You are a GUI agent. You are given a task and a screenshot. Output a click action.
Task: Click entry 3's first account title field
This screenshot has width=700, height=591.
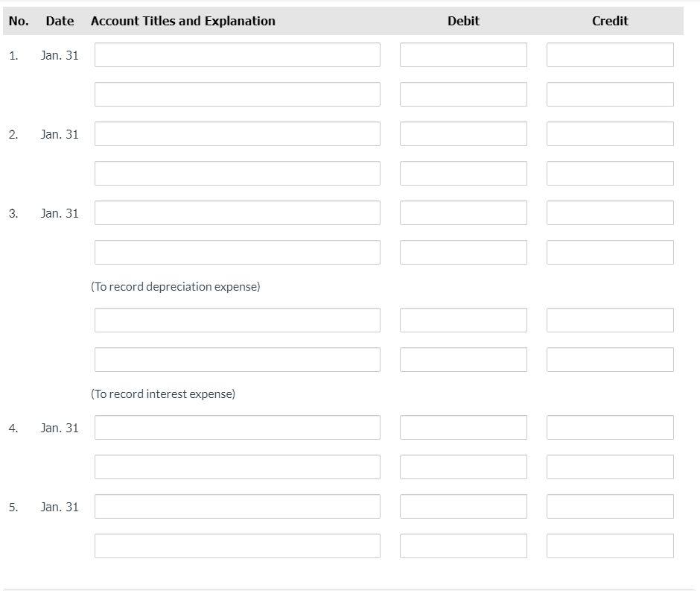[237, 213]
